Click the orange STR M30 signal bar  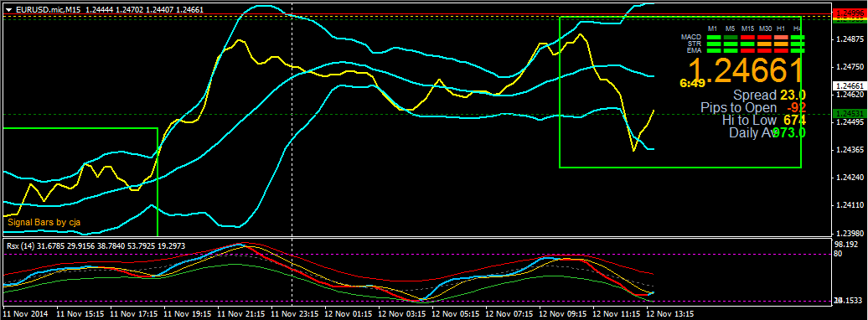[764, 44]
